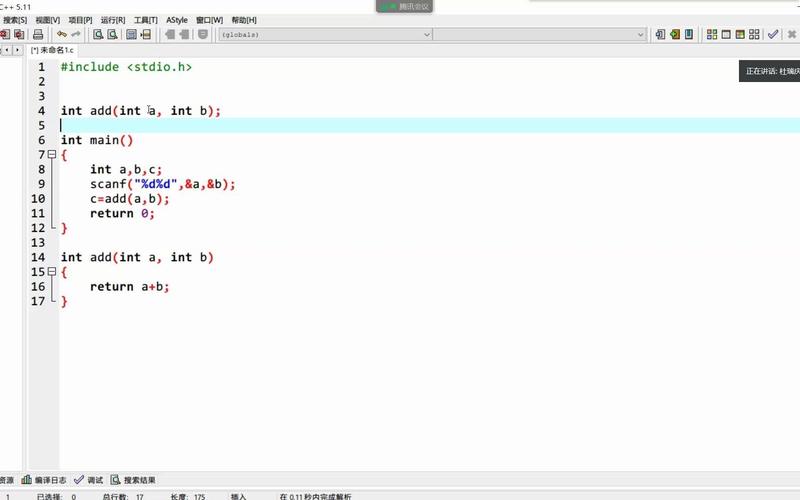
Task: Click the Compile grid icon in the toolbar
Action: point(712,34)
